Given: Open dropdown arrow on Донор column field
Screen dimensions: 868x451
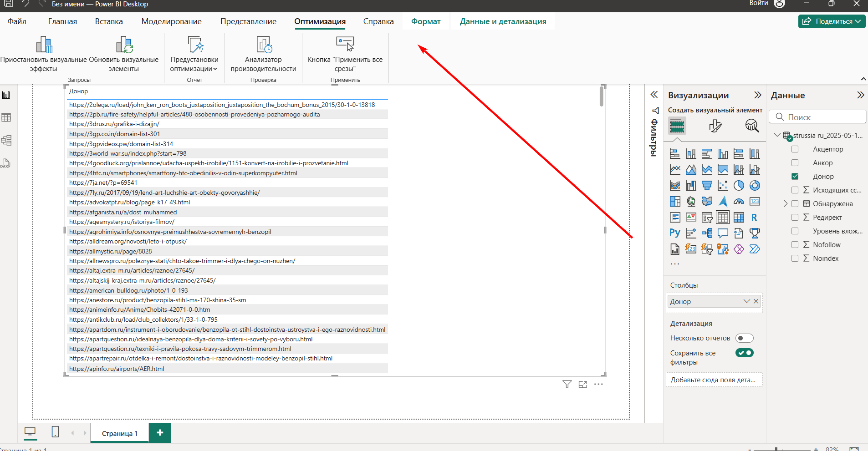Looking at the screenshot, I should pos(746,301).
